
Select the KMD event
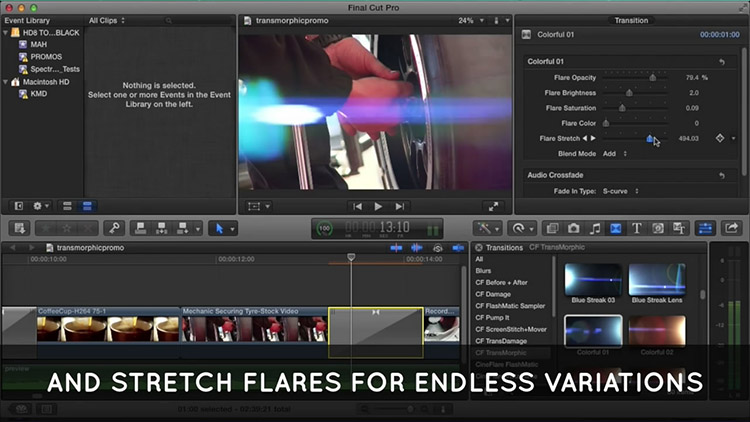coord(38,94)
